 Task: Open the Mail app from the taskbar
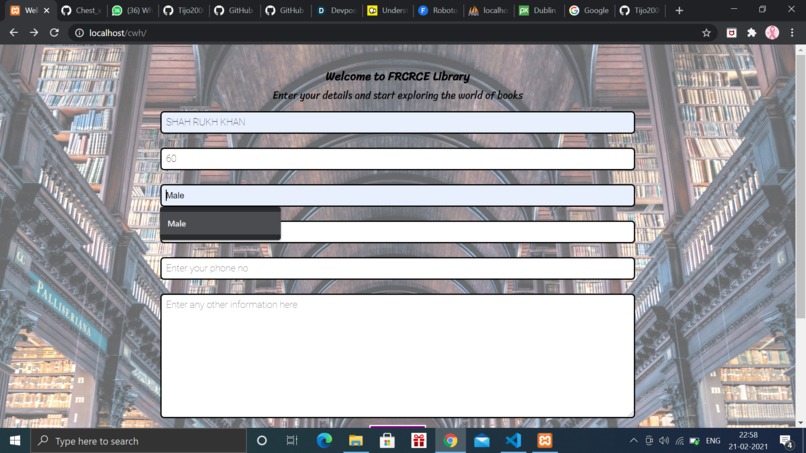click(x=482, y=441)
